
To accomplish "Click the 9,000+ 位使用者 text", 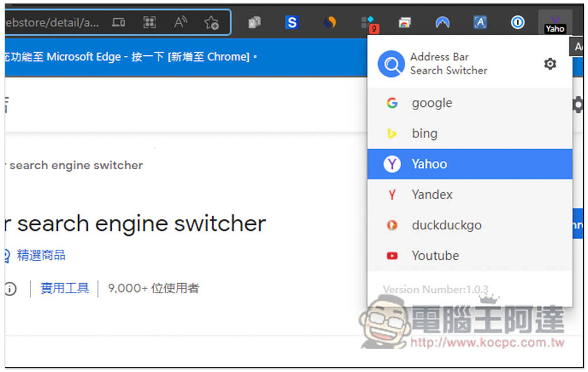I will pyautogui.click(x=153, y=288).
